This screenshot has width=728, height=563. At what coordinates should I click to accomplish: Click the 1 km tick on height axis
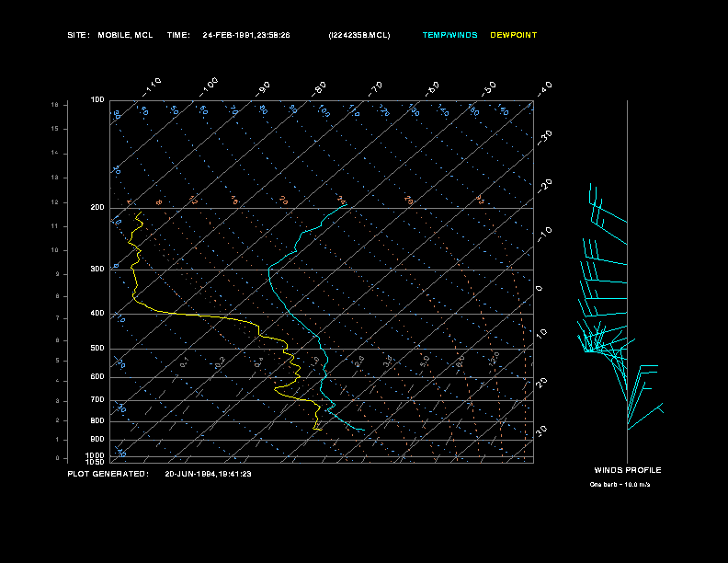pos(58,440)
